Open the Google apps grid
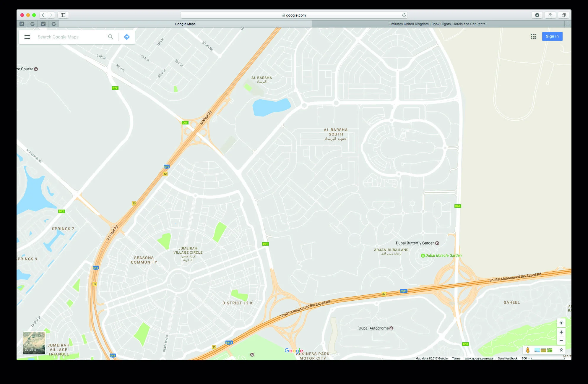The width and height of the screenshot is (588, 384). click(x=533, y=36)
